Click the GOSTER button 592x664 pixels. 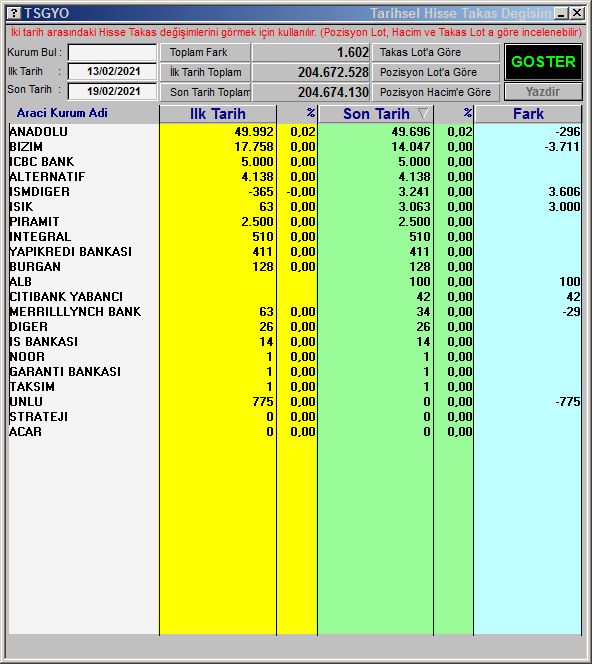(543, 62)
